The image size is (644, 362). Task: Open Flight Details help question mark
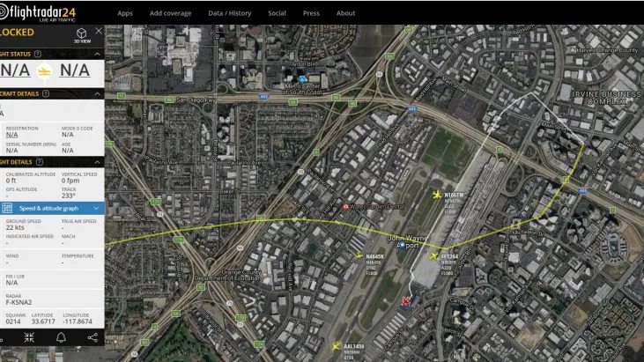tap(40, 162)
